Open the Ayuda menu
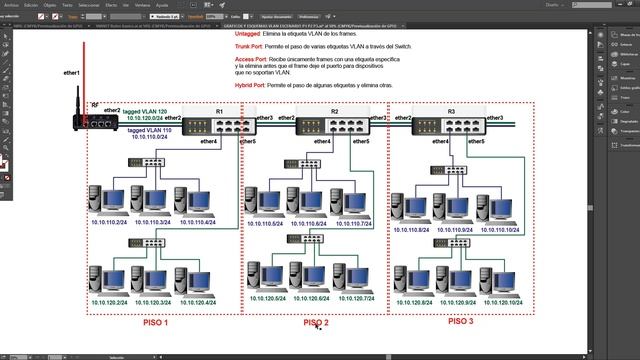 tap(162, 5)
